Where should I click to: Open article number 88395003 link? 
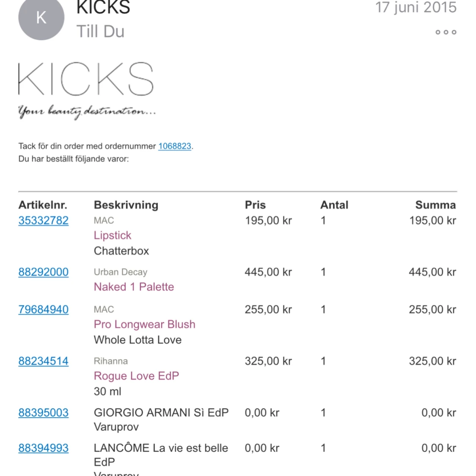click(43, 413)
